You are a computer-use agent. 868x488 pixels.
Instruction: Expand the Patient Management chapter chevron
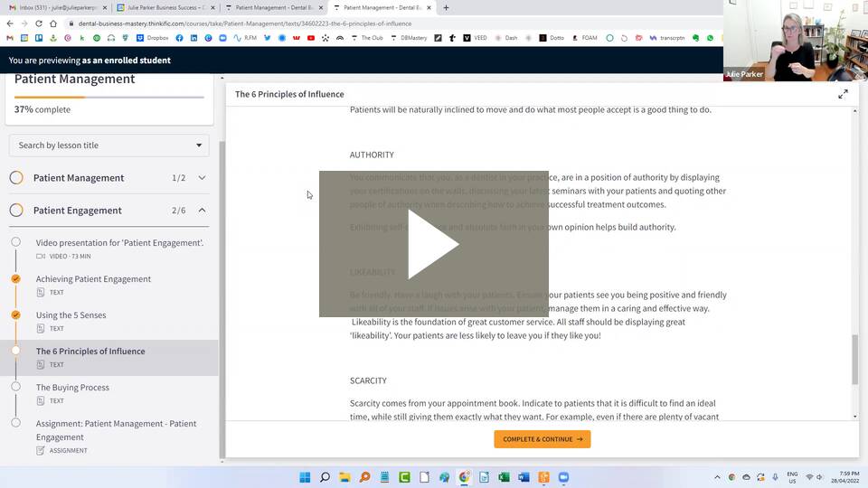[202, 178]
